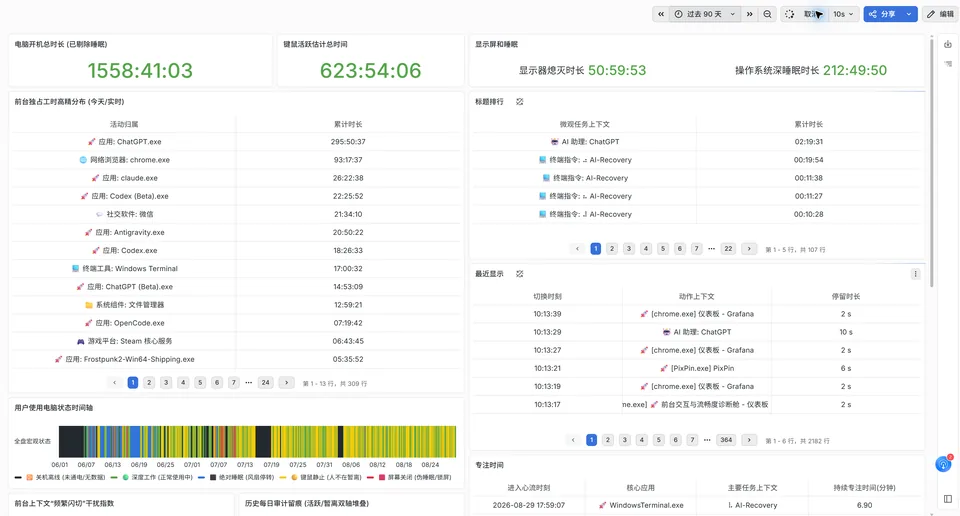The image size is (960, 516).
Task: Click the icon beside 标题排行 panel title
Action: tap(519, 102)
